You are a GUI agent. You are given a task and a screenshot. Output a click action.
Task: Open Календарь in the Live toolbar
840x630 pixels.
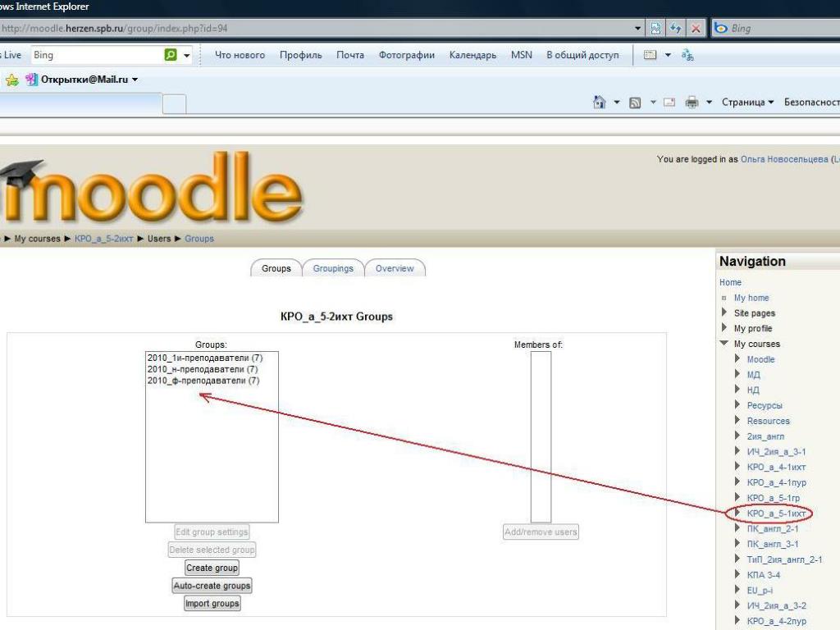tap(472, 55)
